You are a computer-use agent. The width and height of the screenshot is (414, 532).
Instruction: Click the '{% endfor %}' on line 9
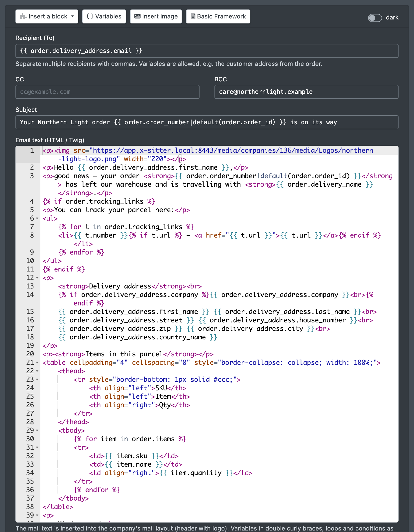click(81, 252)
